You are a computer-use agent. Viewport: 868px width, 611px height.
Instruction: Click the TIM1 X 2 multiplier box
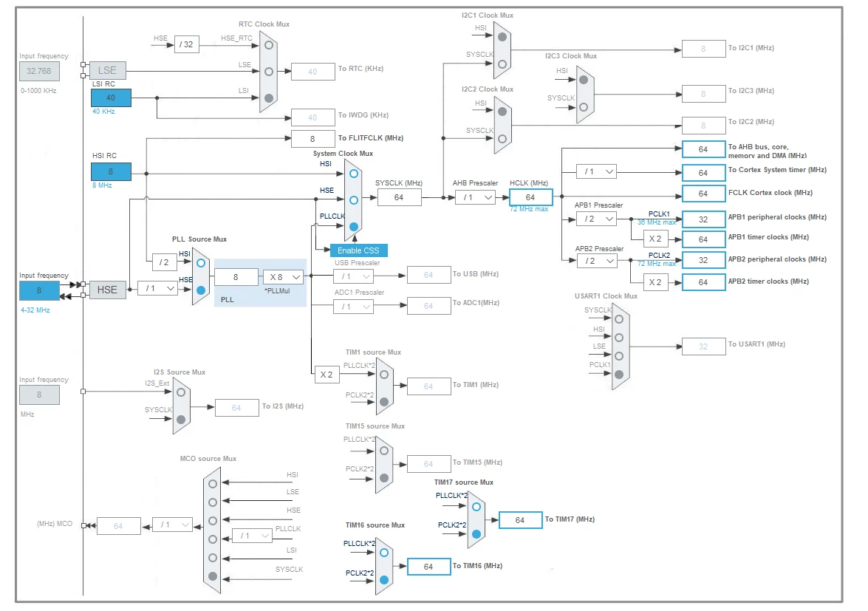327,375
